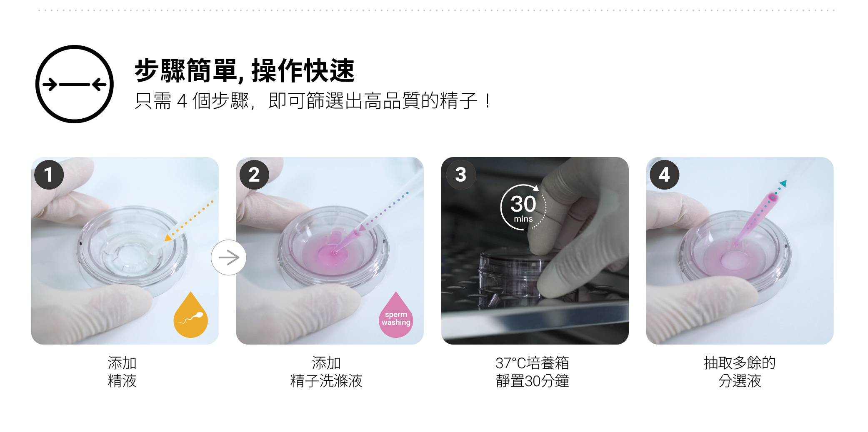Click the yellow sperm droplet icon
This screenshot has height=432, width=868.
click(190, 315)
